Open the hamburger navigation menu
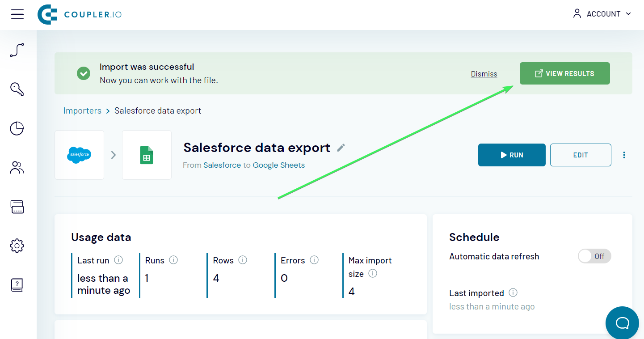 pyautogui.click(x=17, y=14)
